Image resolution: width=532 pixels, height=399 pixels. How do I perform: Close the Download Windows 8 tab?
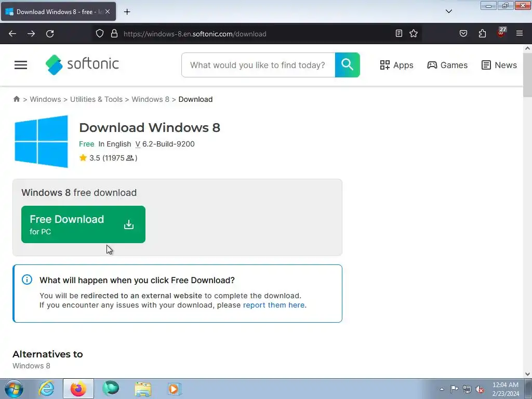coord(108,11)
